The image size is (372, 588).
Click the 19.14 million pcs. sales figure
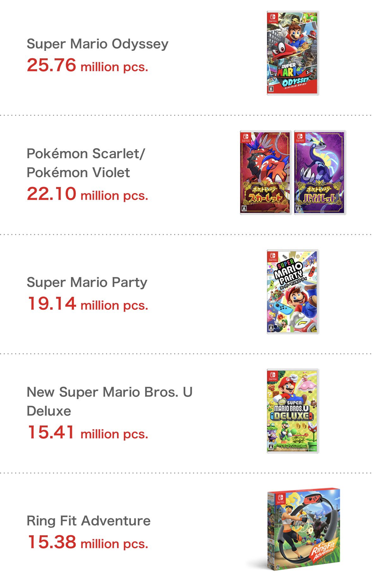point(87,304)
